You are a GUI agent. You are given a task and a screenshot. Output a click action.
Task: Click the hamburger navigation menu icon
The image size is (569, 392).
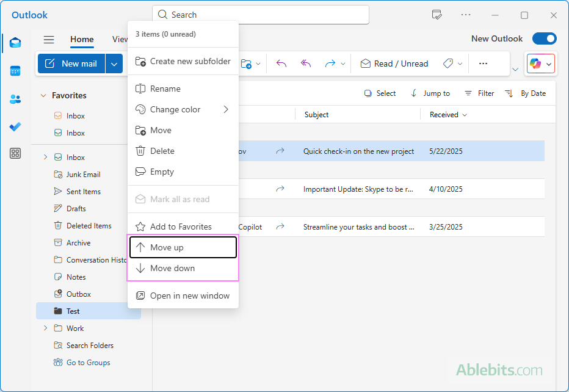tap(49, 40)
